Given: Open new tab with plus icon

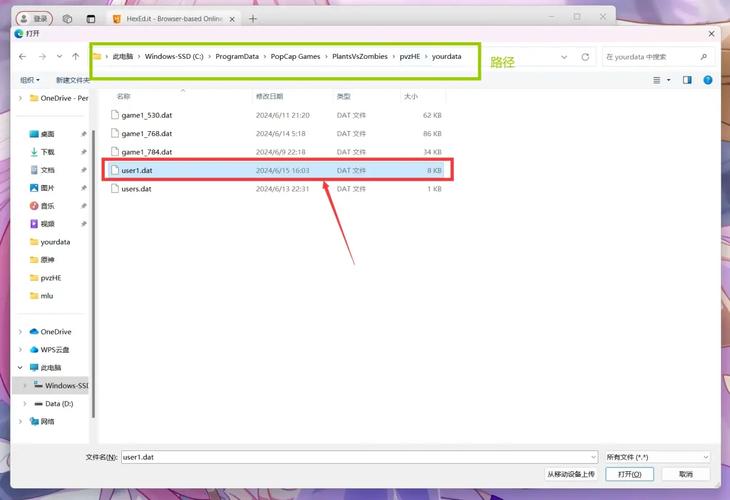Looking at the screenshot, I should click(x=253, y=19).
